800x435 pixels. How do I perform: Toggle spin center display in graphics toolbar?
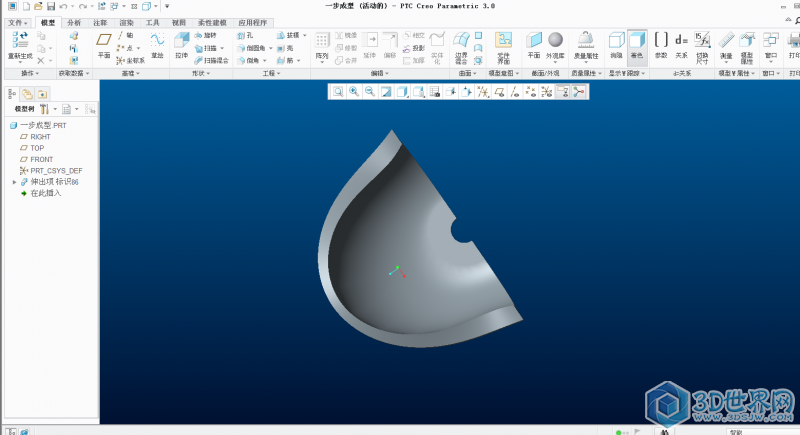click(579, 92)
